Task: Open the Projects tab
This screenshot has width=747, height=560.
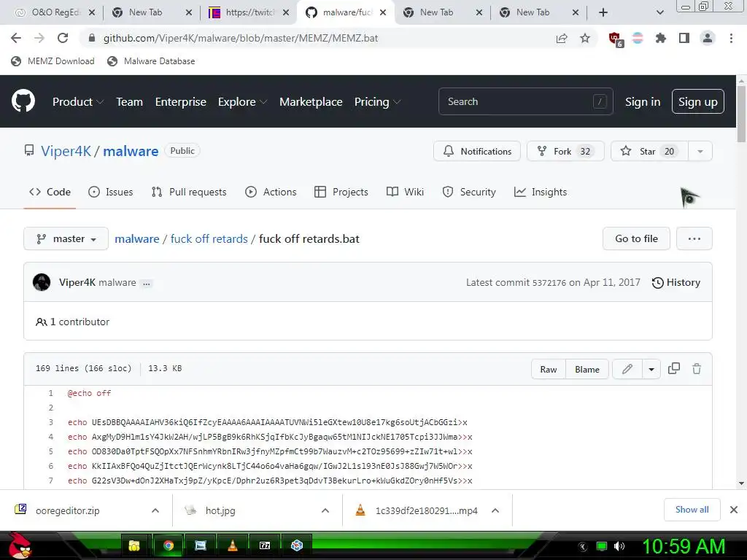Action: coord(341,192)
